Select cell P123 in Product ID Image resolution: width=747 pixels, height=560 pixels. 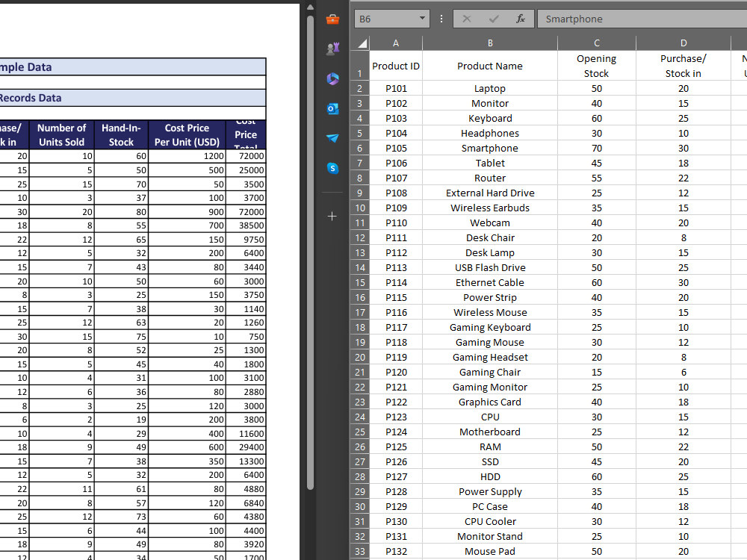pyautogui.click(x=396, y=417)
